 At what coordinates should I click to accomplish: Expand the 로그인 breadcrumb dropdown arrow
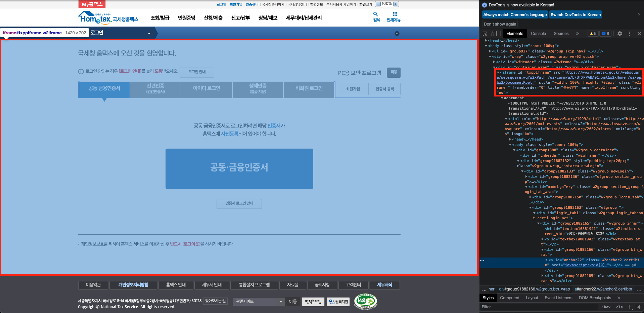[149, 34]
